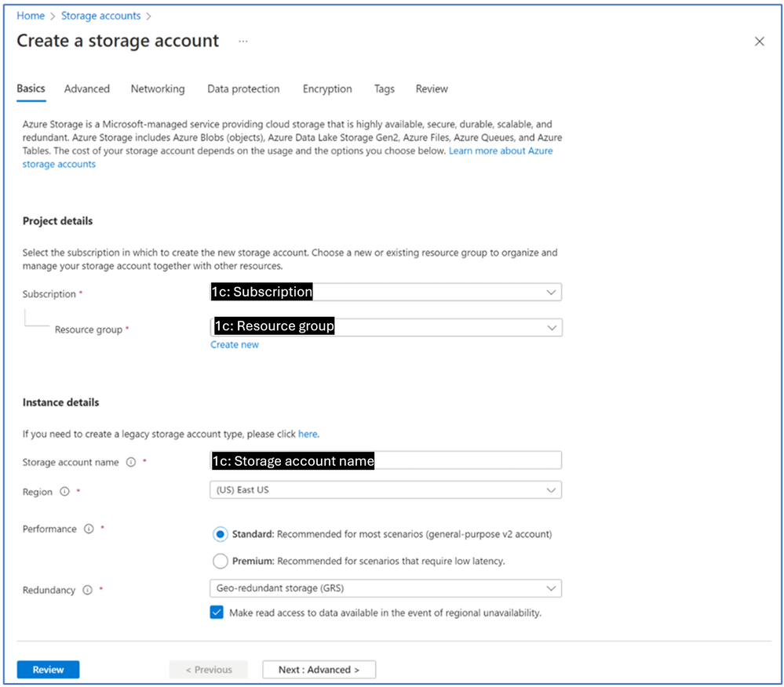Click the Redundancy info icon
Image resolution: width=784 pixels, height=687 pixels.
(87, 590)
